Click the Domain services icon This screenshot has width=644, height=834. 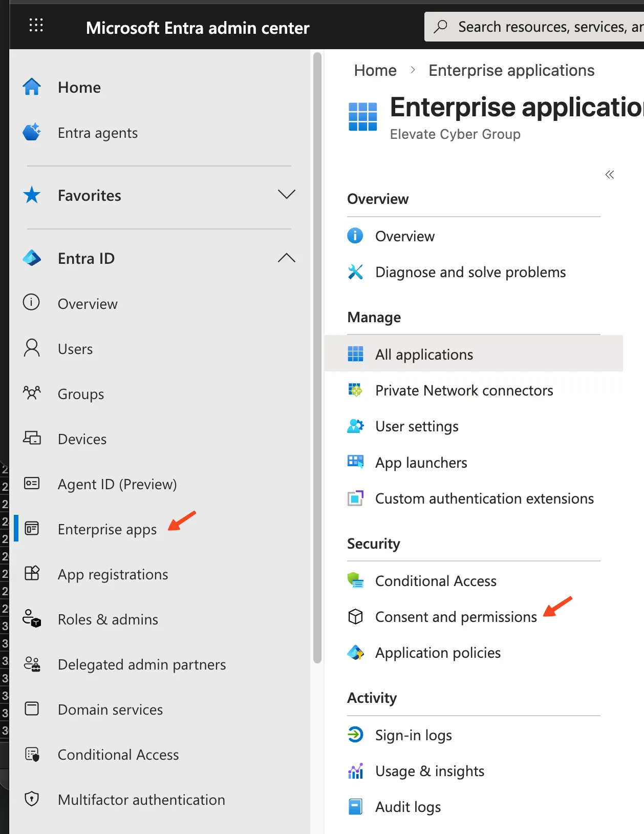32,708
